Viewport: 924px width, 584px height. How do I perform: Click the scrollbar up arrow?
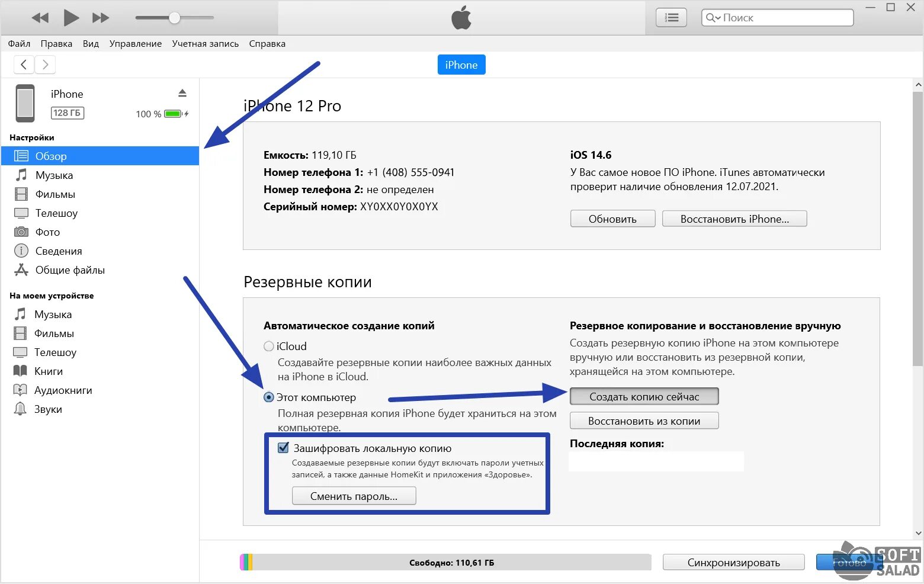click(918, 85)
